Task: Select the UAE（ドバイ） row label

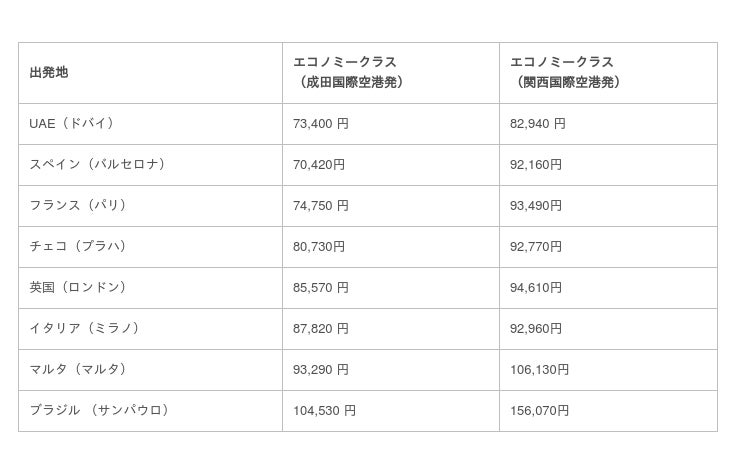Action: (x=73, y=124)
